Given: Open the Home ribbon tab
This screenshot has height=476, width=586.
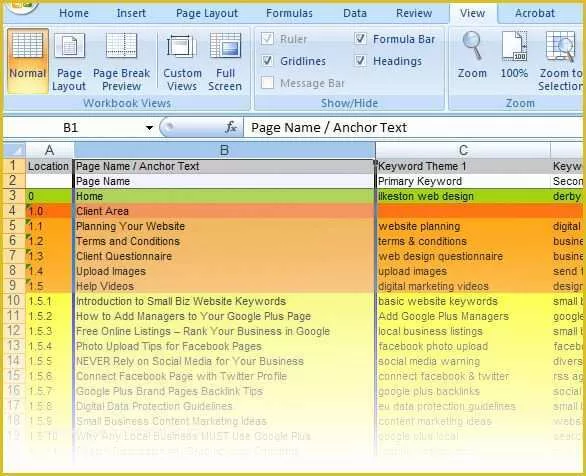Looking at the screenshot, I should [x=74, y=13].
